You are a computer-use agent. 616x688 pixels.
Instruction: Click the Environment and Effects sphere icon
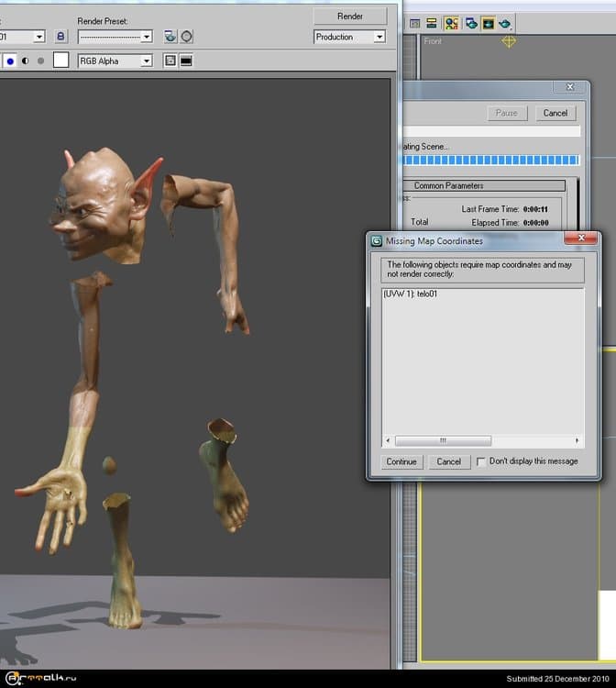pyautogui.click(x=187, y=37)
